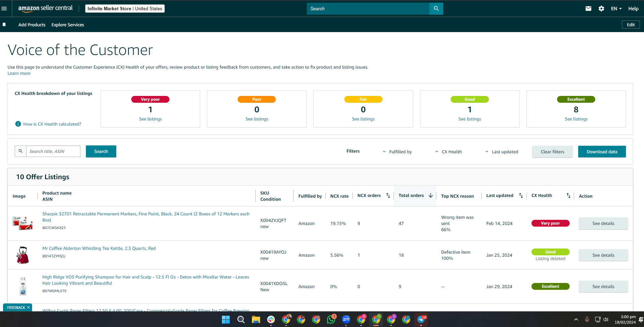
Task: Show hidden system tray icons
Action: point(576,319)
